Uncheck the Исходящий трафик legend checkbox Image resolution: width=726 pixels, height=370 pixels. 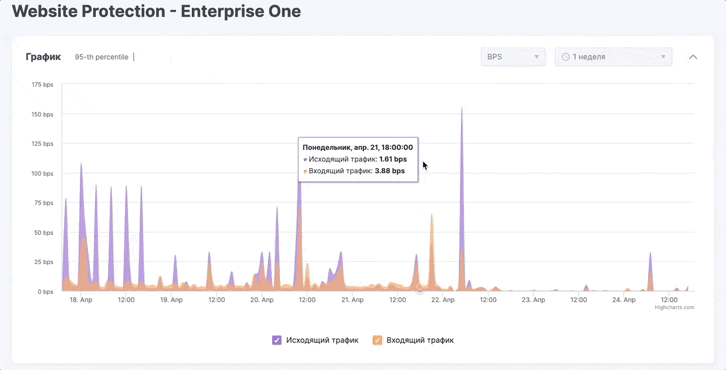pos(276,340)
